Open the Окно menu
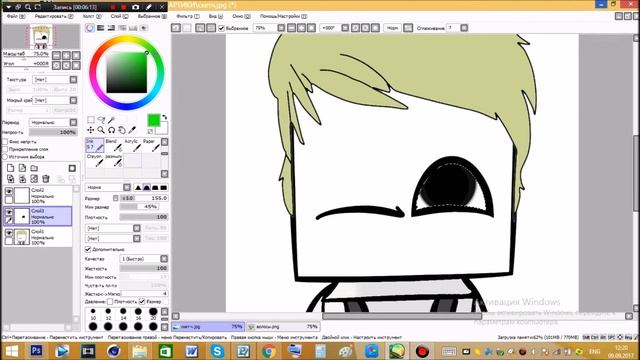The height and width of the screenshot is (360, 640). pos(241,16)
